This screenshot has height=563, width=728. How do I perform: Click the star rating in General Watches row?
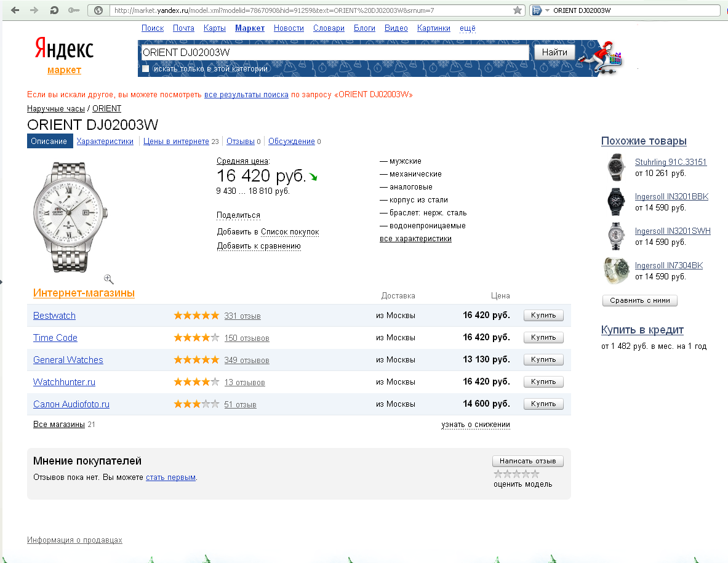point(196,360)
